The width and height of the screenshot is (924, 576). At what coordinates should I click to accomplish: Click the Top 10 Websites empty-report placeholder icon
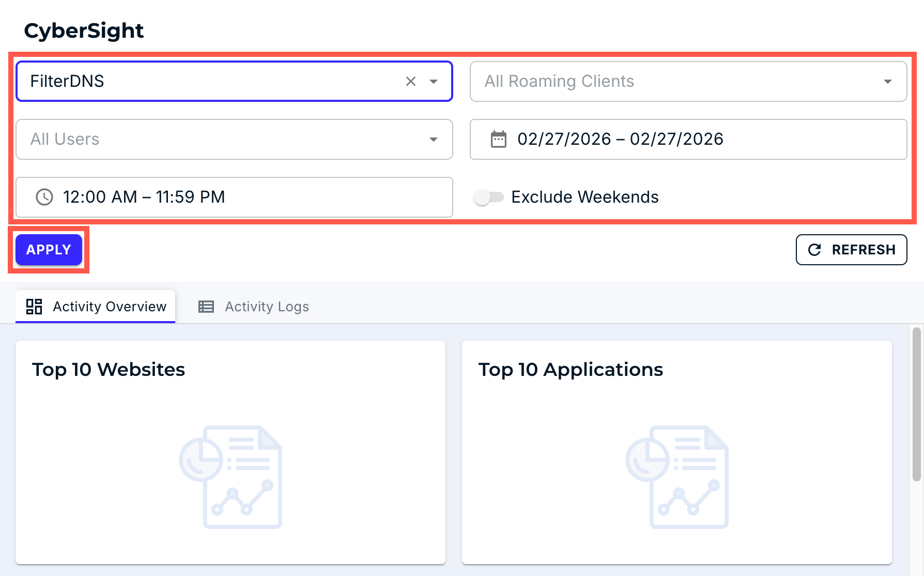(x=230, y=477)
